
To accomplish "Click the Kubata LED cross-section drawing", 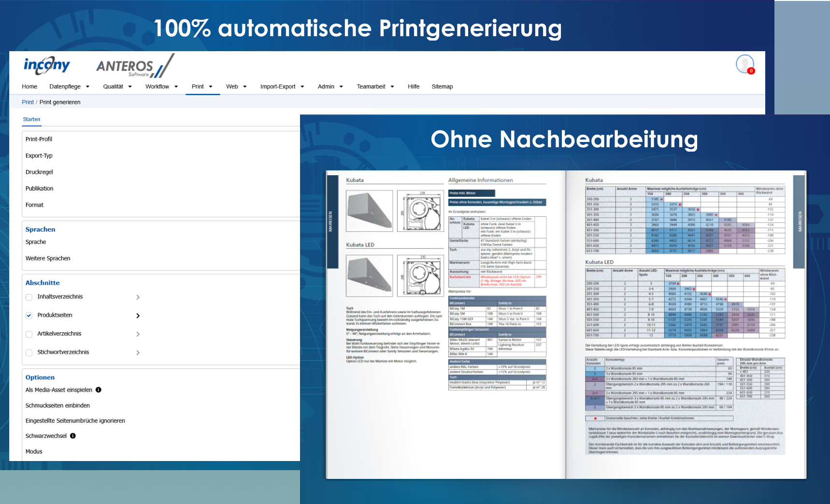I will point(420,276).
